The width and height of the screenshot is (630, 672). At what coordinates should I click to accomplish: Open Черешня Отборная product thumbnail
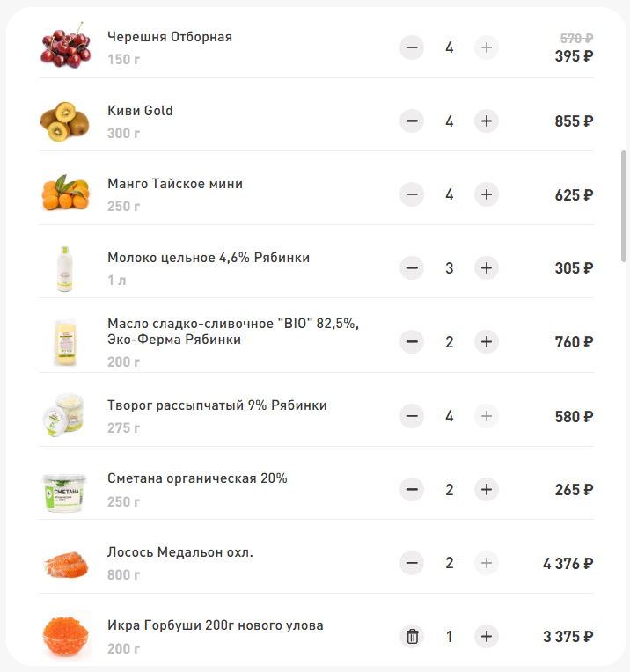[65, 46]
